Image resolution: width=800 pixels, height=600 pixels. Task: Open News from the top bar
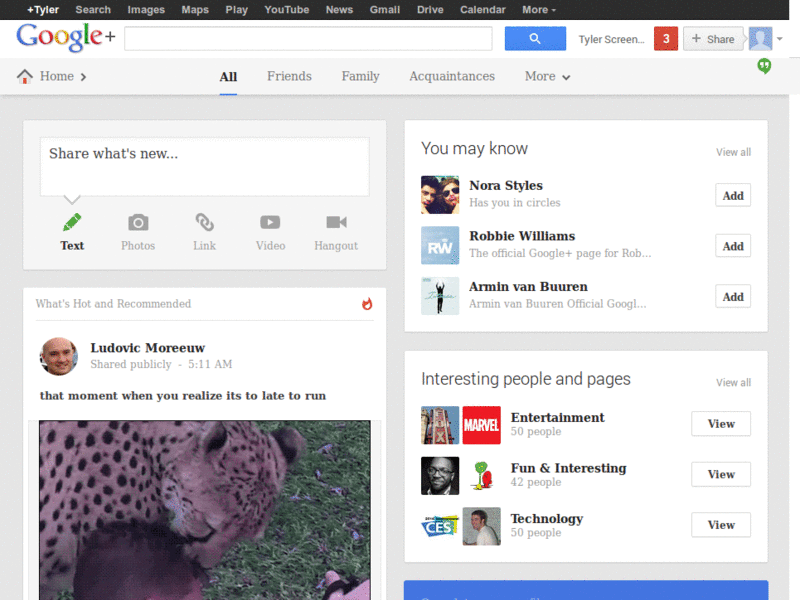pyautogui.click(x=339, y=10)
